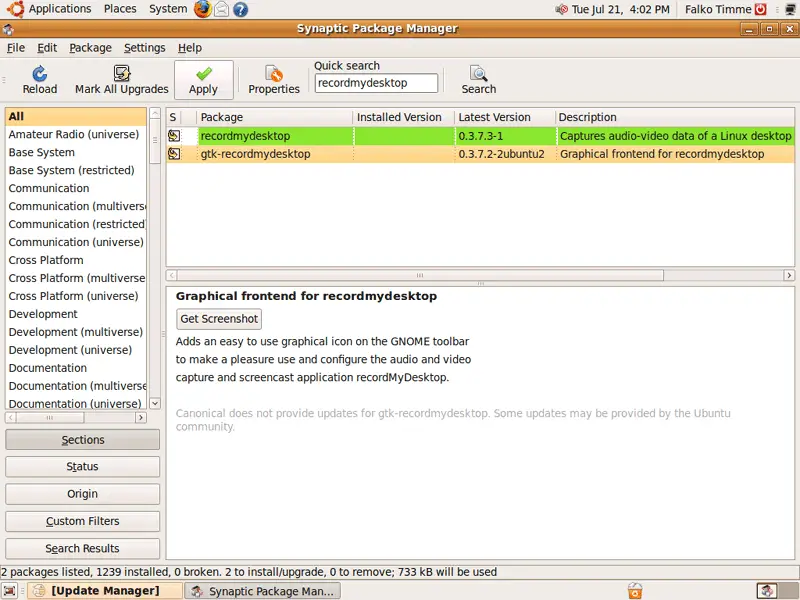The image size is (800, 600).
Task: Sort by the Package column header
Action: (275, 117)
